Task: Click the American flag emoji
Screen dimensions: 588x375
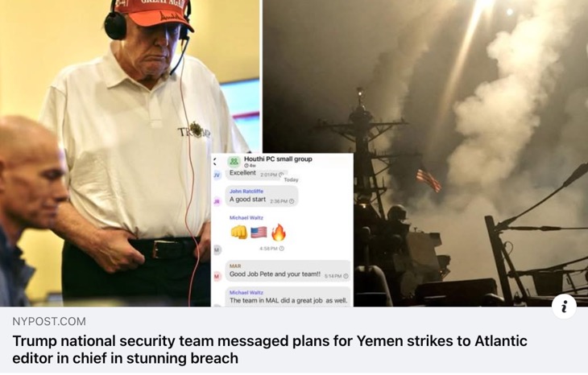Action: [x=259, y=233]
